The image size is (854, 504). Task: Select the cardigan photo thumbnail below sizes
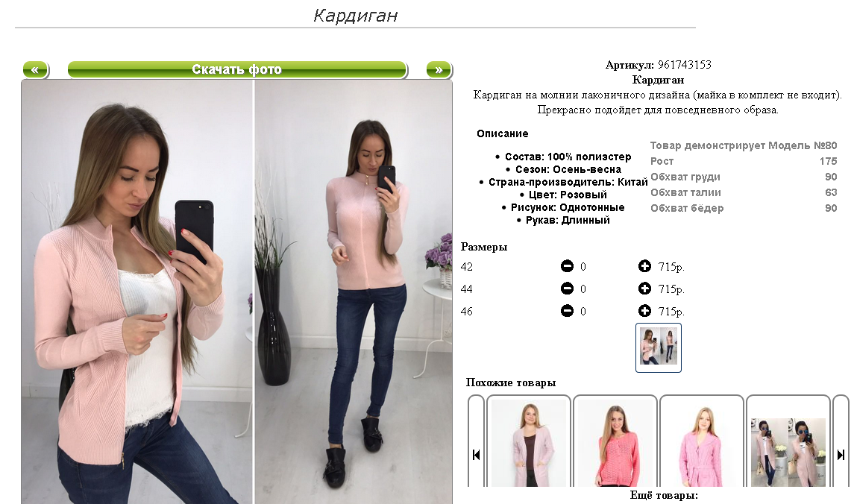point(659,347)
